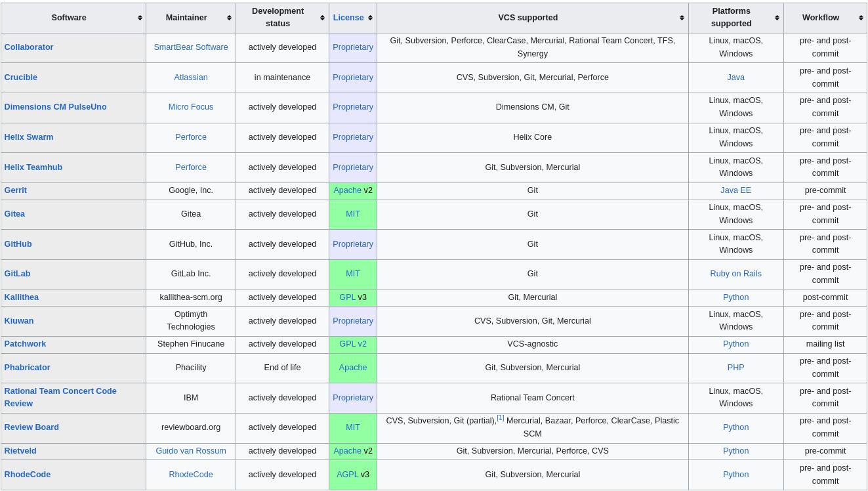
Task: Open the RhodeCode software link
Action: pos(28,475)
